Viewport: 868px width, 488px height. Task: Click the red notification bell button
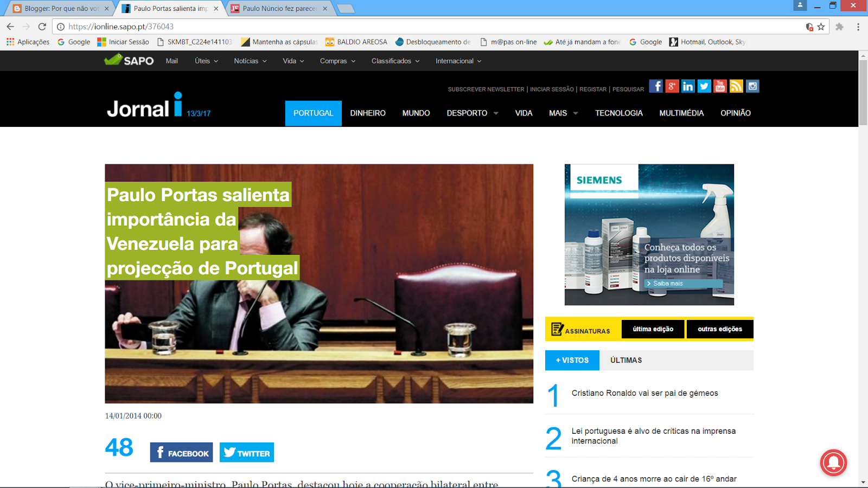click(x=834, y=463)
